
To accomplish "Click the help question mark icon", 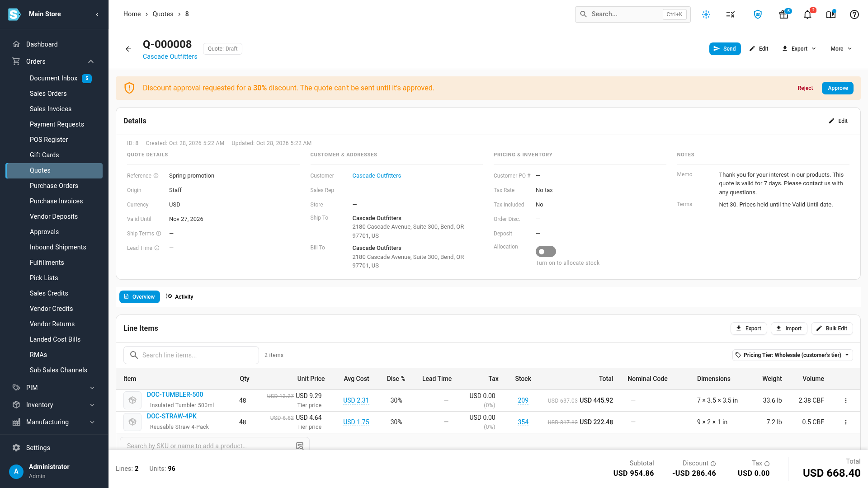I will click(x=854, y=14).
